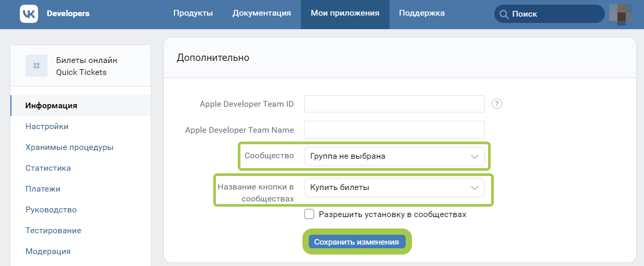644x266 pixels.
Task: Open the Продукты menu
Action: [x=193, y=14]
